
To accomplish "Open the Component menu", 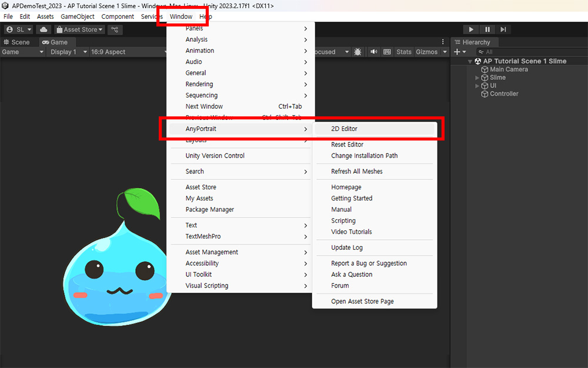I will (x=118, y=16).
